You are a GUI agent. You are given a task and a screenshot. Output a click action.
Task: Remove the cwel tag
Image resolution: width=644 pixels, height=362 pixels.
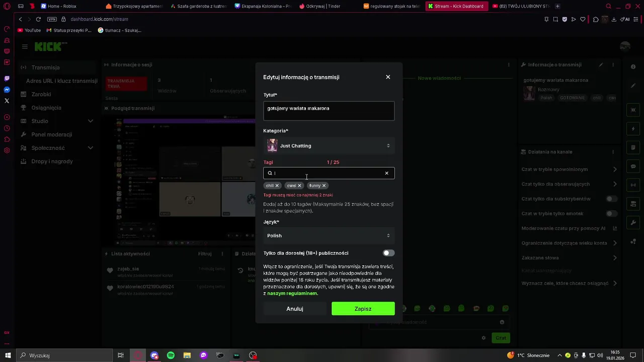click(x=299, y=186)
